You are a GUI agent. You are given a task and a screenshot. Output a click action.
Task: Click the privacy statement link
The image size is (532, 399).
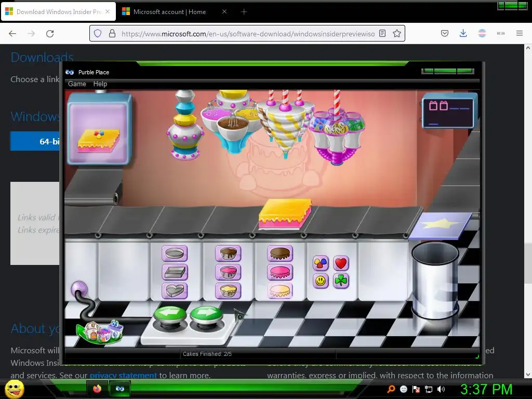coord(123,375)
